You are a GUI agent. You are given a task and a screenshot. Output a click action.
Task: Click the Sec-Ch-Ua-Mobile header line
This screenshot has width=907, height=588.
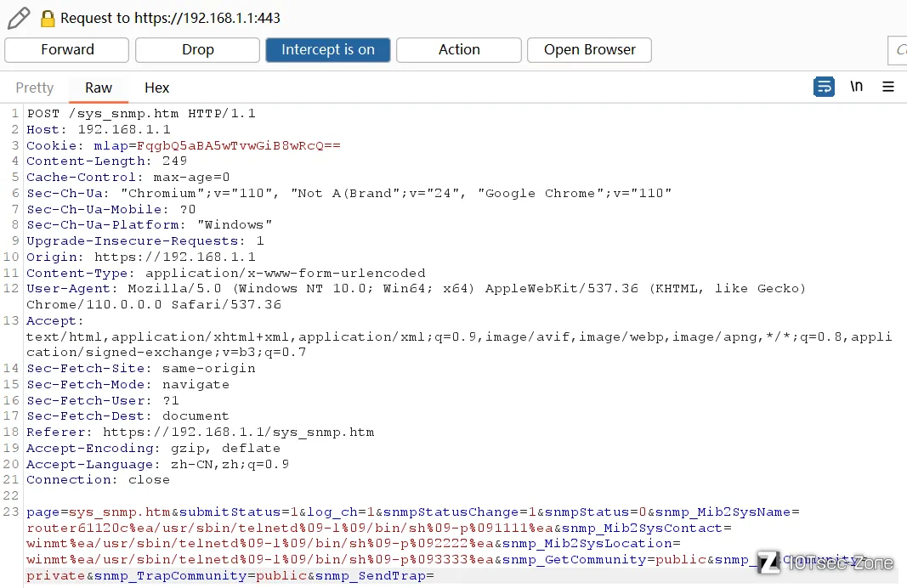coord(111,209)
